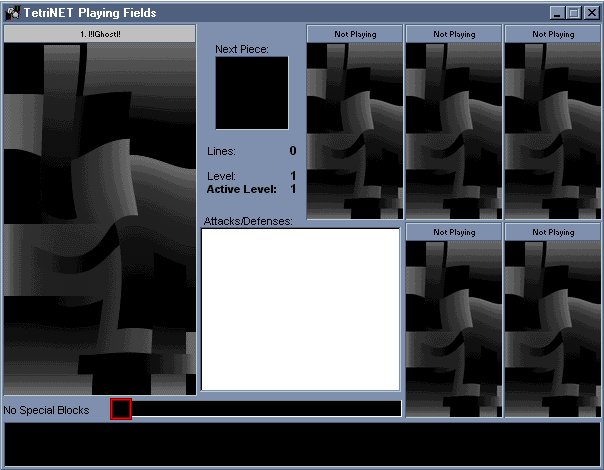Click inside the white Attacks/Defenses list box

pyautogui.click(x=300, y=309)
